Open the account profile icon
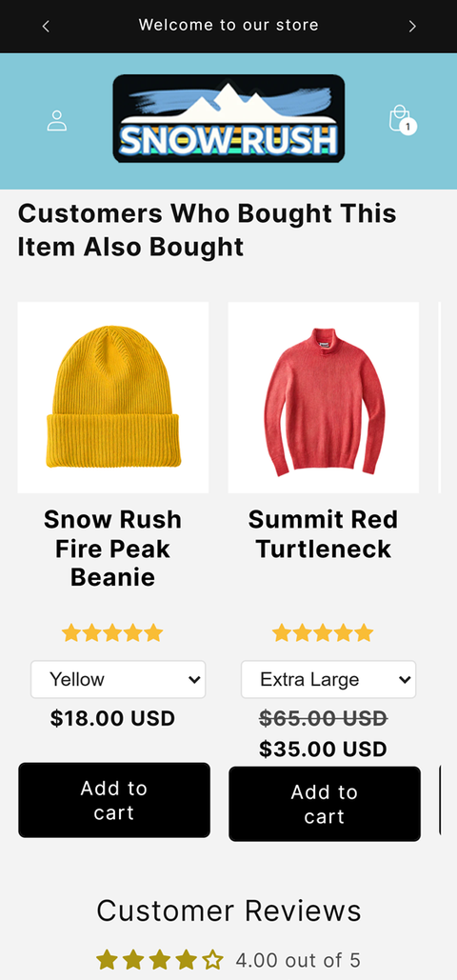Viewport: 457px width, 980px height. pyautogui.click(x=57, y=121)
